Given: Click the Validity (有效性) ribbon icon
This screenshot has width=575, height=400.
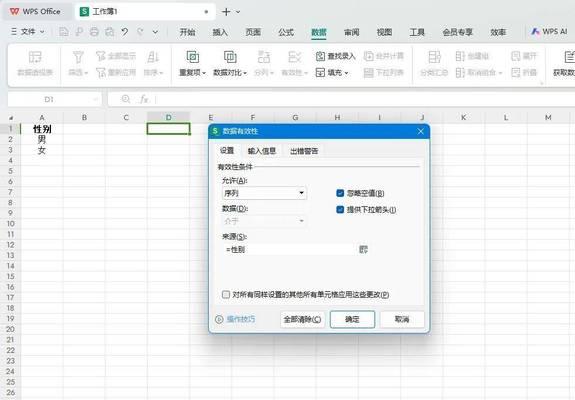Looking at the screenshot, I should 294,57.
